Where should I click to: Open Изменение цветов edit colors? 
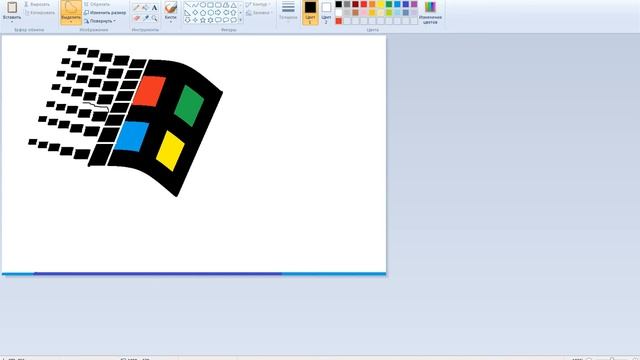click(x=430, y=12)
